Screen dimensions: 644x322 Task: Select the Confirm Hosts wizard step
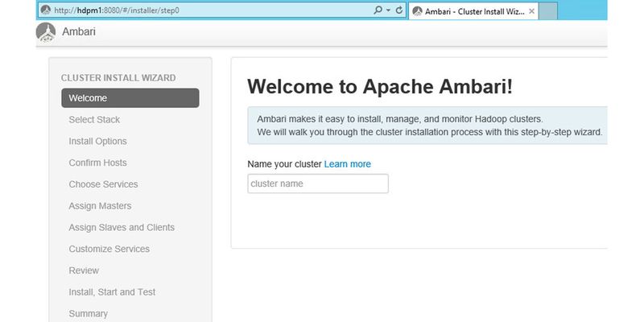(x=97, y=163)
